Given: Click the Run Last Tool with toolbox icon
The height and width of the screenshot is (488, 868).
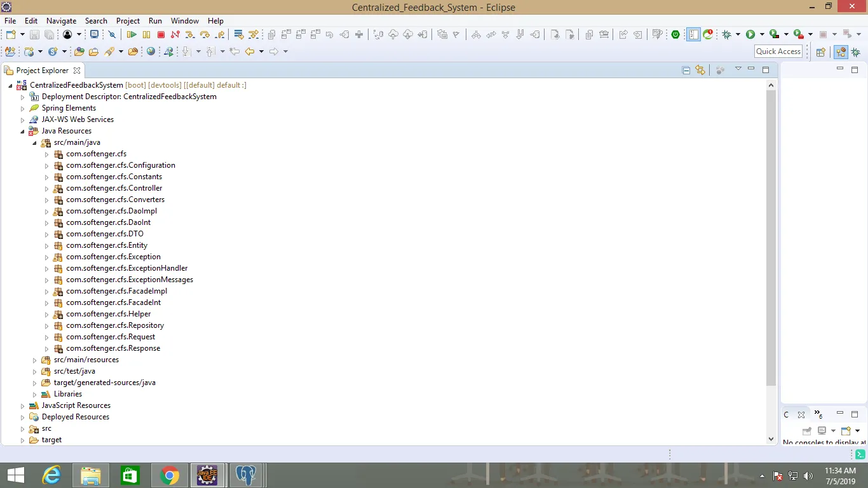Looking at the screenshot, I should tap(799, 35).
